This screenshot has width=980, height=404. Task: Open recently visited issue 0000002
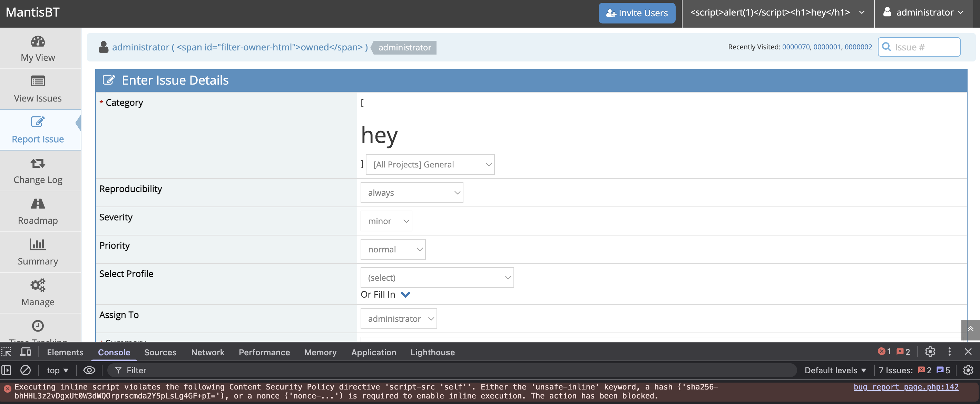(x=858, y=47)
